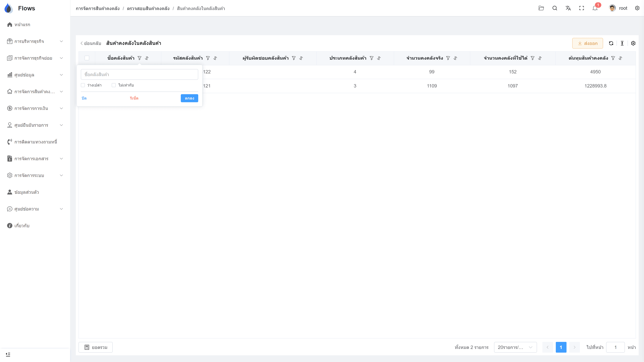Click the next page arrow
The image size is (644, 362).
pyautogui.click(x=575, y=347)
